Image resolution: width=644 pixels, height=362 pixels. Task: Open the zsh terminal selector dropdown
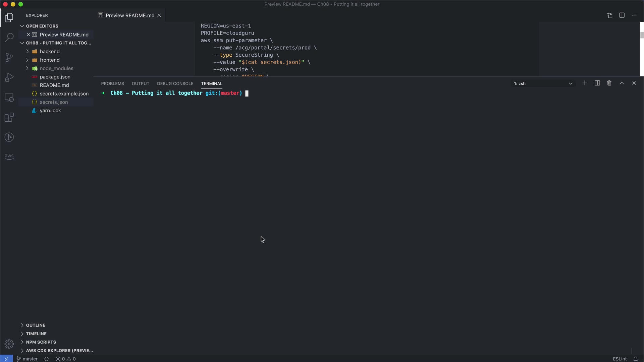tap(543, 83)
